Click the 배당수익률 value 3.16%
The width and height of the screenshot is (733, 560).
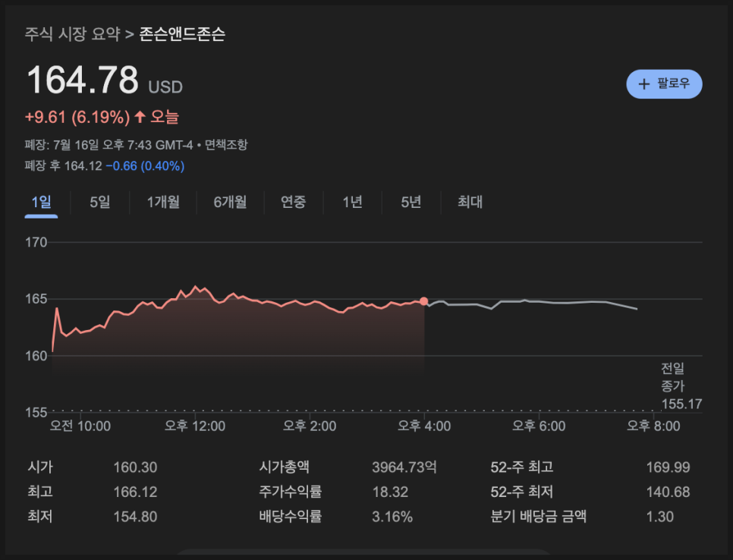(392, 517)
